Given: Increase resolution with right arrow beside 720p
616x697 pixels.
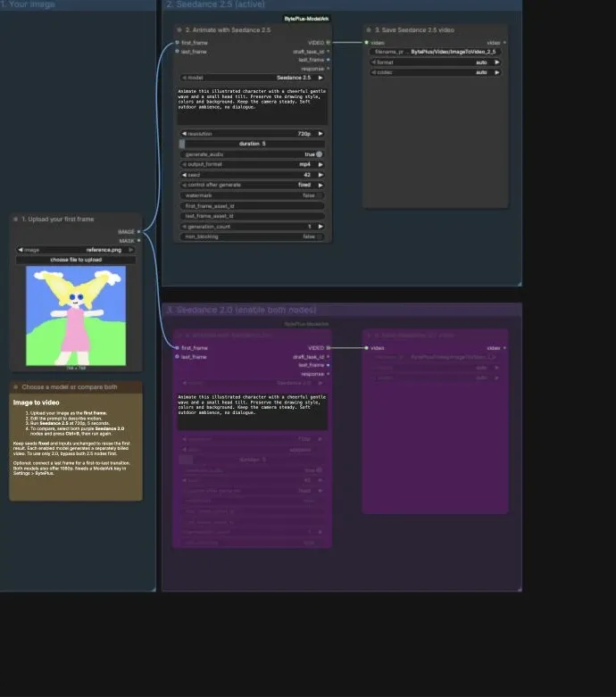Looking at the screenshot, I should (x=320, y=134).
